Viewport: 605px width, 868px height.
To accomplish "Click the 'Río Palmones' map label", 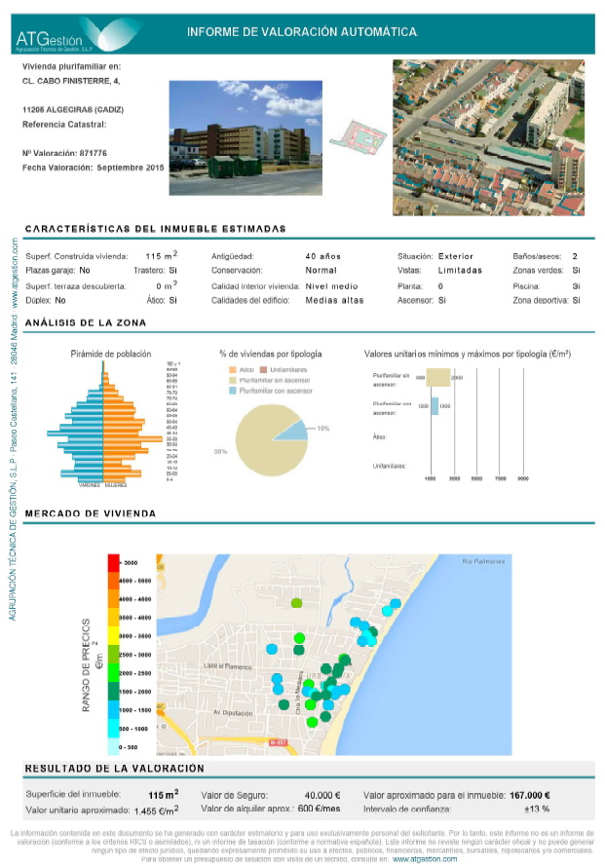I will (483, 561).
